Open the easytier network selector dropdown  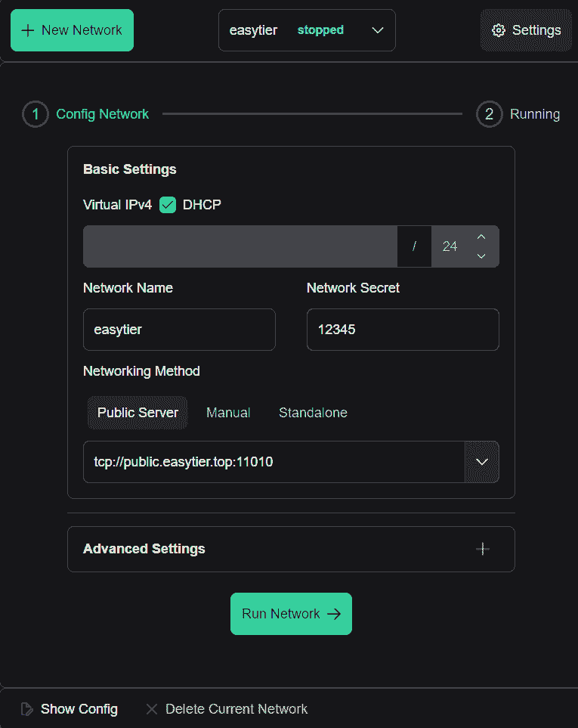click(x=378, y=30)
